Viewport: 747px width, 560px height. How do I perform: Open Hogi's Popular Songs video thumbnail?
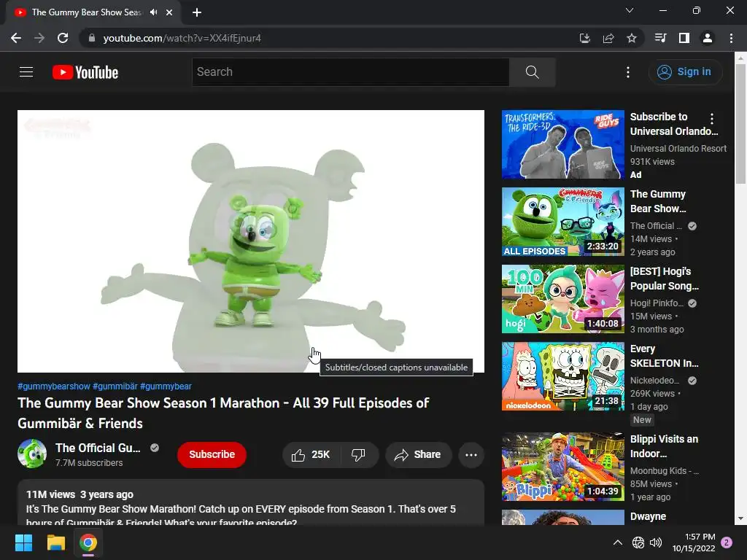pyautogui.click(x=562, y=299)
